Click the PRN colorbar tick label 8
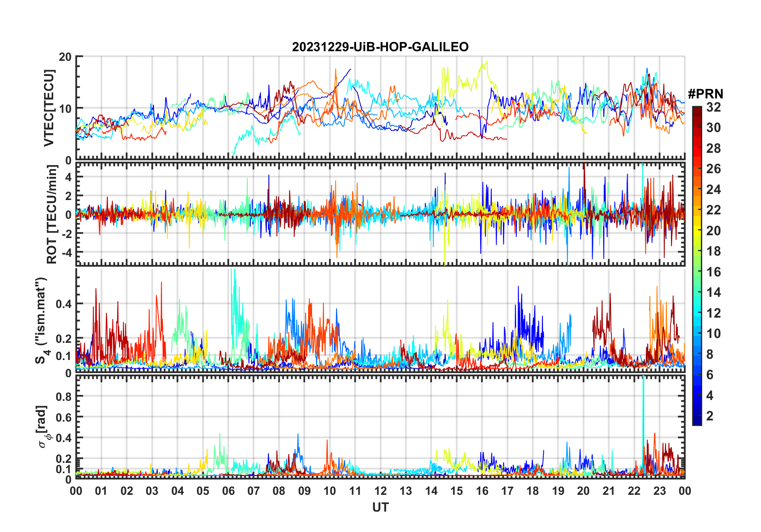This screenshot has width=761, height=532. coord(710,354)
